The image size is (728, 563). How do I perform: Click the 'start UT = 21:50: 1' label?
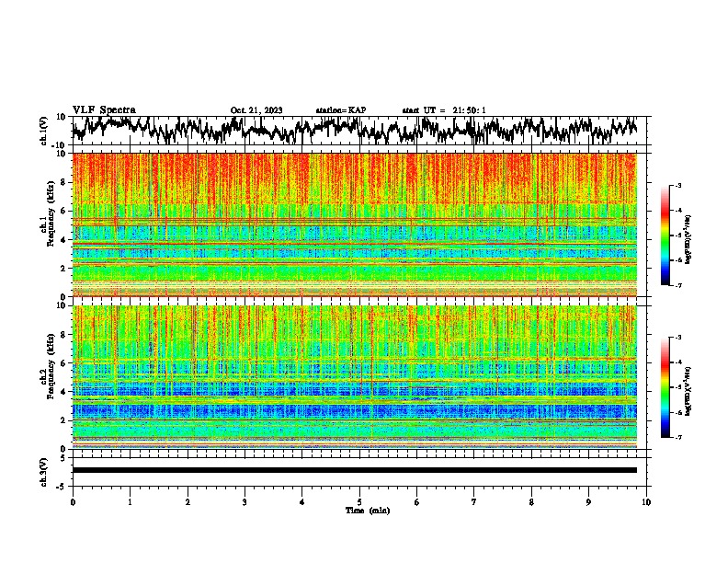click(444, 110)
